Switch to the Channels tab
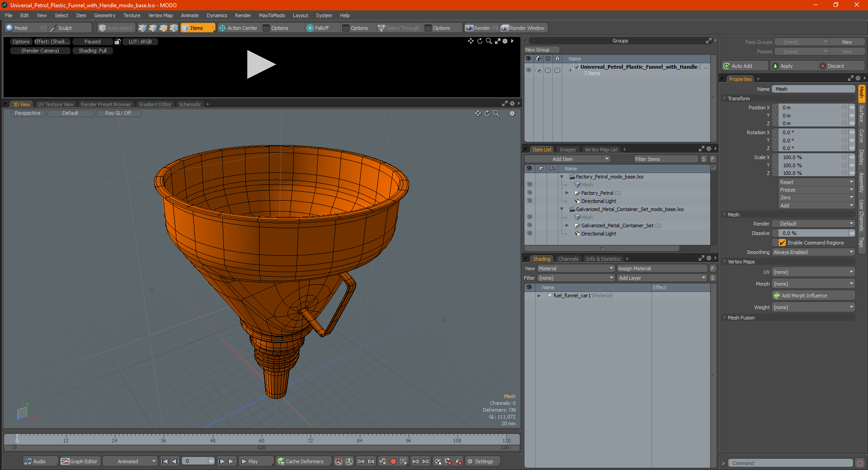Viewport: 868px width, 470px height. [x=568, y=259]
